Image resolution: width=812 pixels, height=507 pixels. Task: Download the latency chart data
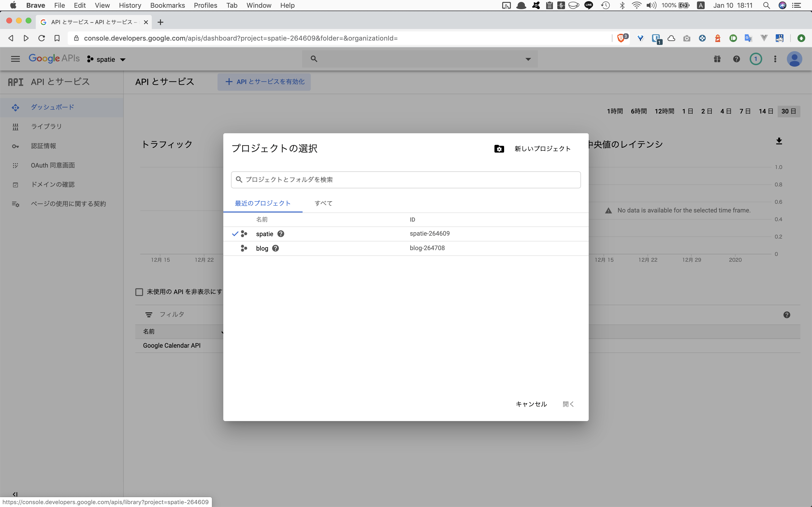coord(779,141)
